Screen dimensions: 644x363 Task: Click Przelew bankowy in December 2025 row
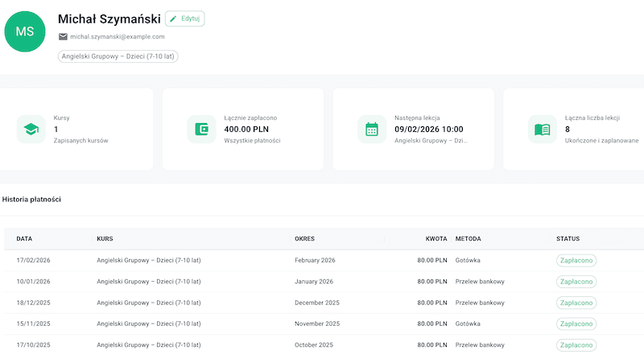480,303
